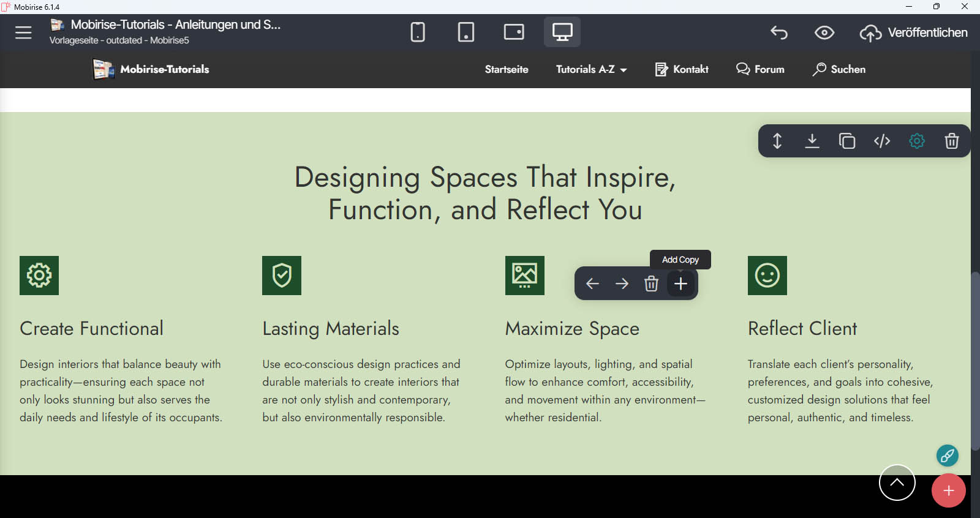Save block with download icon
Image resolution: width=980 pixels, height=518 pixels.
(812, 141)
